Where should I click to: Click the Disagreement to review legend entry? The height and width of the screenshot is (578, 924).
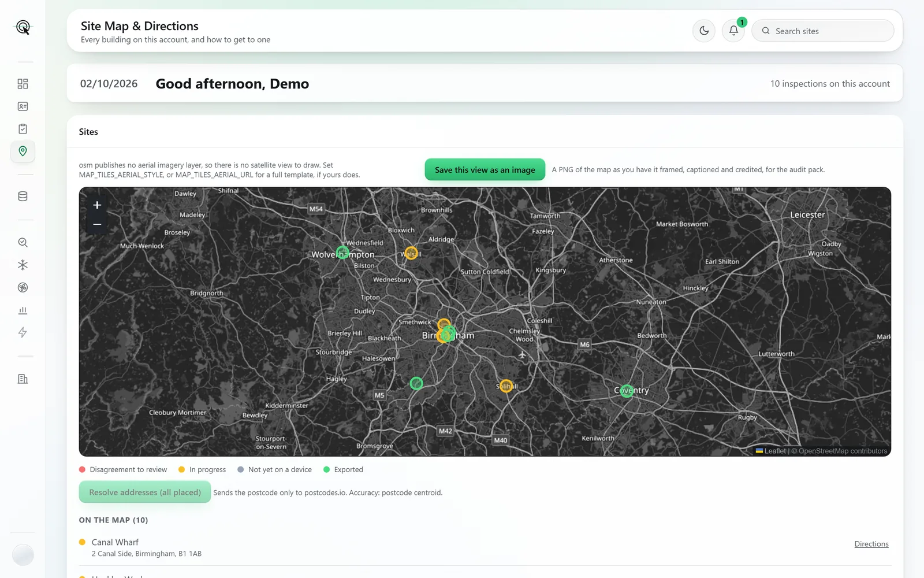(x=123, y=469)
